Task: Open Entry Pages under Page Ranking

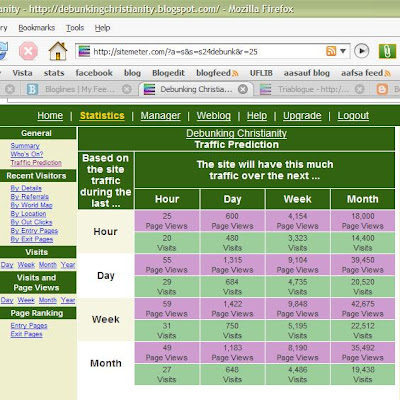Action: tap(29, 326)
